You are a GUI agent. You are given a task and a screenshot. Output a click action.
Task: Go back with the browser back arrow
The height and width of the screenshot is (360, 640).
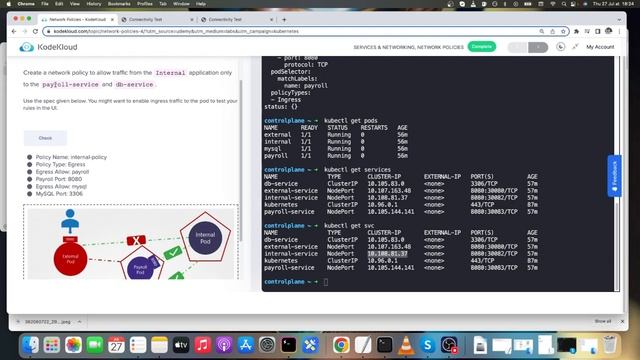pyautogui.click(x=14, y=31)
